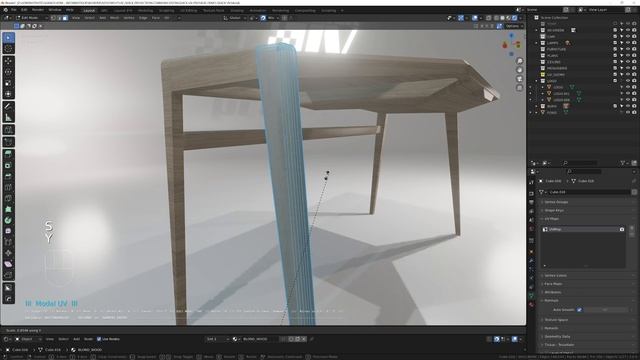Select the Scale tool

pyautogui.click(x=9, y=83)
